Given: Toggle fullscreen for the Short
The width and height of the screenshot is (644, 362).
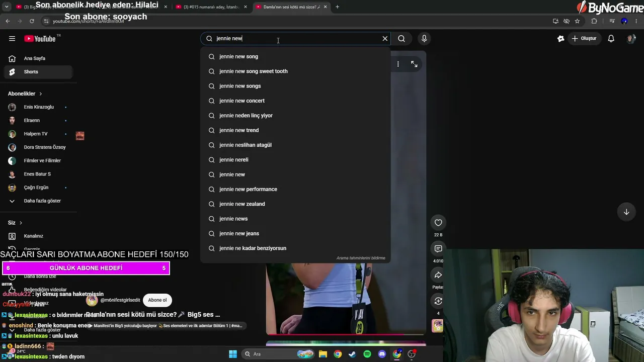Looking at the screenshot, I should [x=414, y=64].
